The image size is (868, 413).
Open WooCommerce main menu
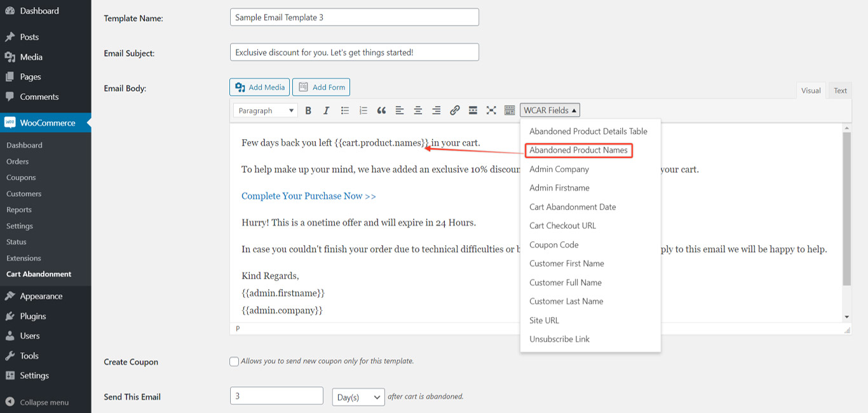tap(45, 123)
